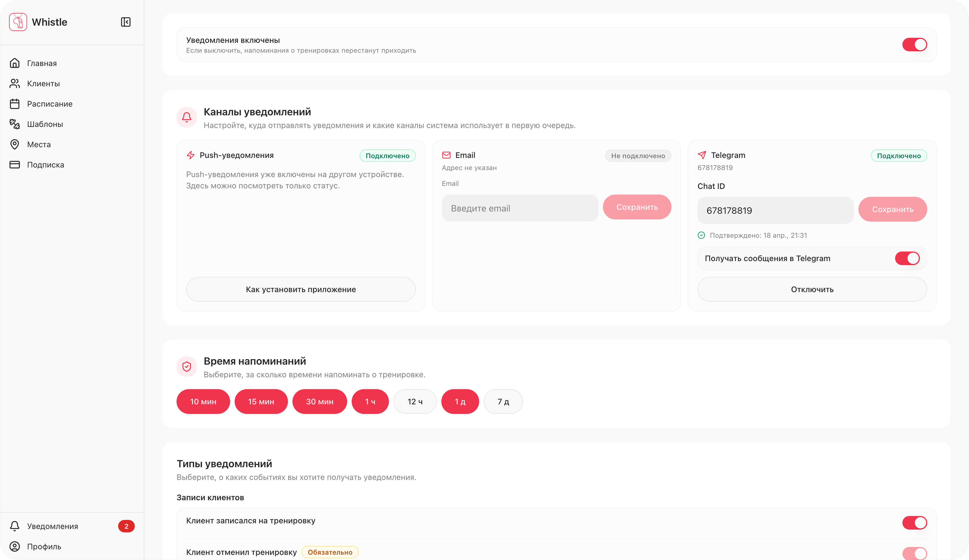
Task: Click the calendar icon beside Расписание
Action: point(14,104)
